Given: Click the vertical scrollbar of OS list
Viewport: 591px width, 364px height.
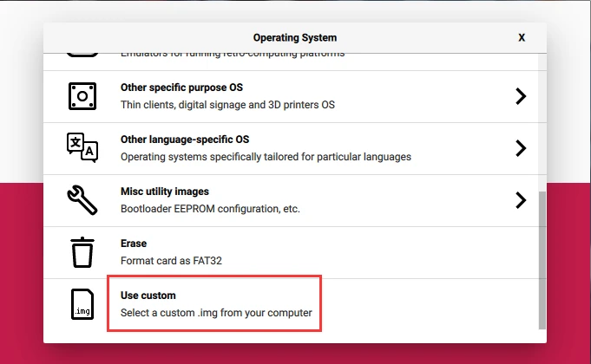Looking at the screenshot, I should [542, 260].
